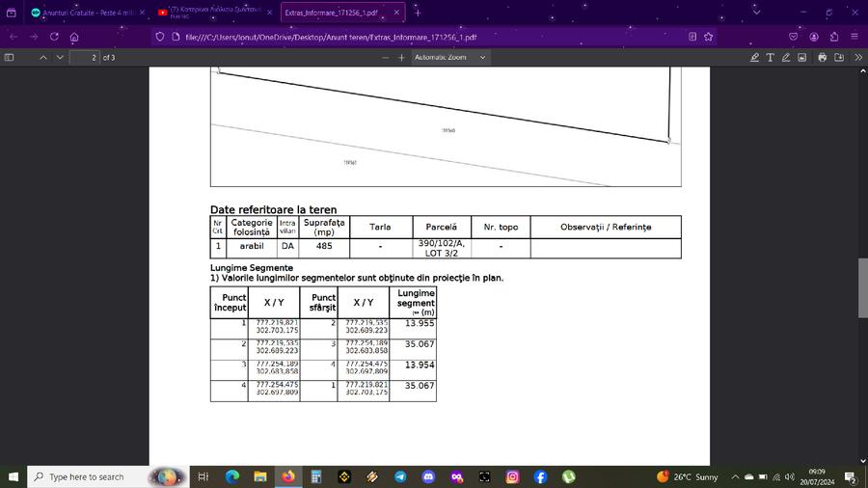The height and width of the screenshot is (488, 868).
Task: Select the Draw annotation tool
Action: pos(786,57)
